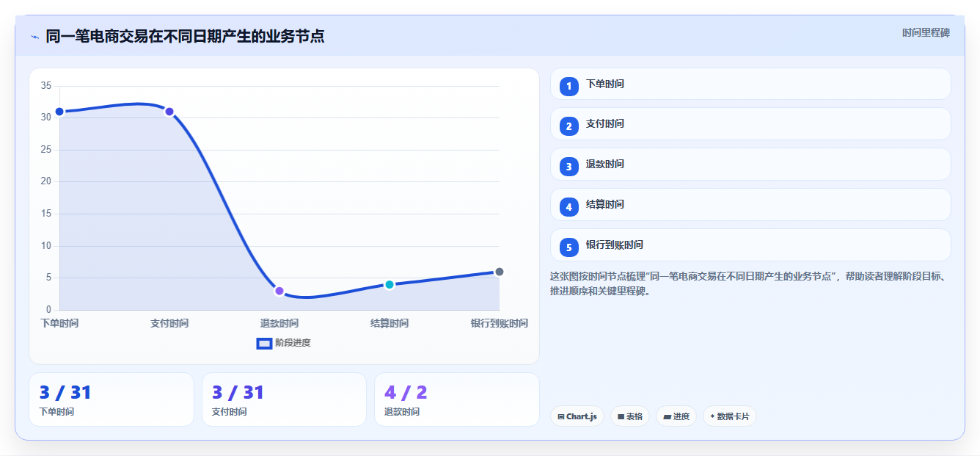Open the 银行到账时间 milestone row
The height and width of the screenshot is (456, 980).
[x=750, y=245]
